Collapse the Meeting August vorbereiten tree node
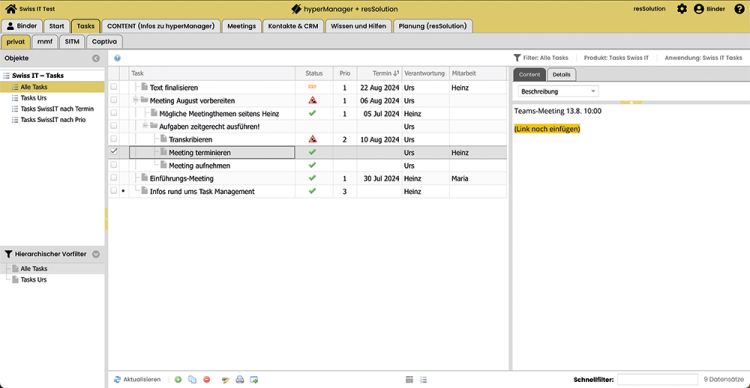 136,100
